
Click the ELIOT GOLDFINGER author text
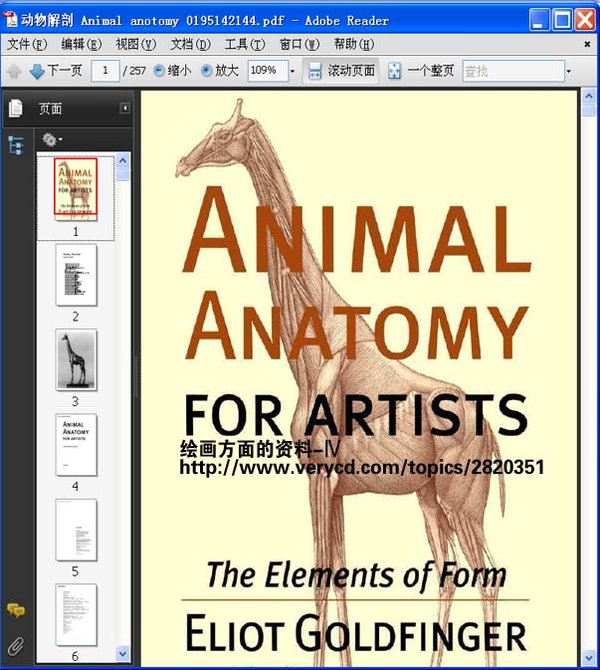pyautogui.click(x=356, y=633)
